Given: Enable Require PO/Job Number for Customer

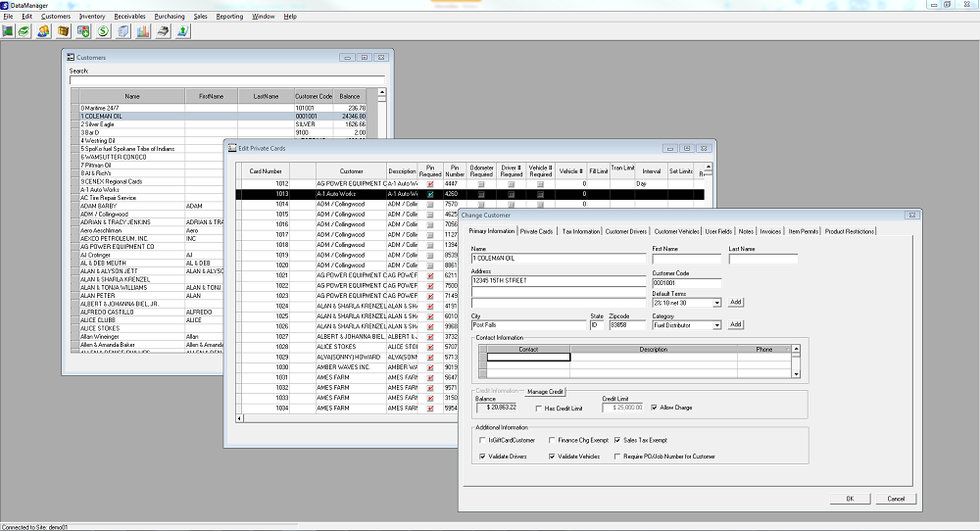Looking at the screenshot, I should (x=617, y=457).
